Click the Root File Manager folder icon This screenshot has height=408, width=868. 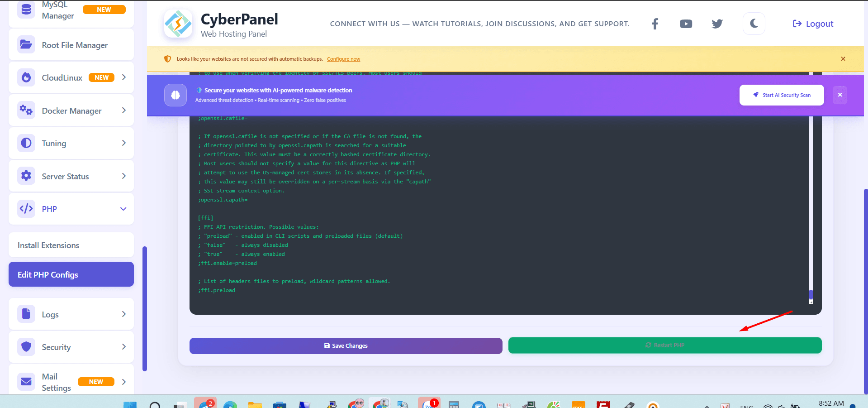coord(26,45)
